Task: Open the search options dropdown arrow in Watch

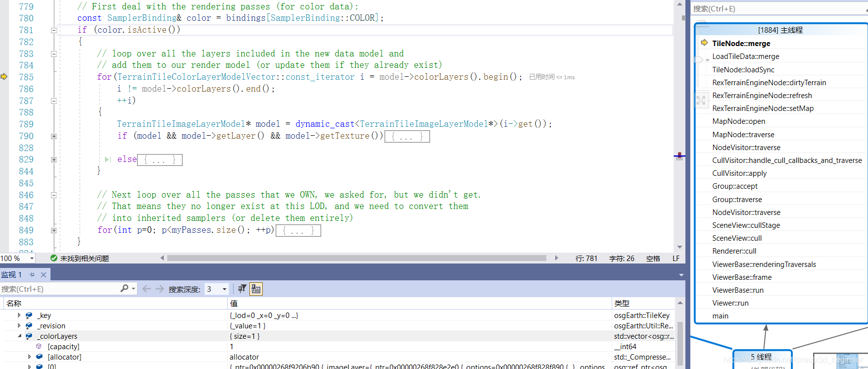Action: click(134, 289)
